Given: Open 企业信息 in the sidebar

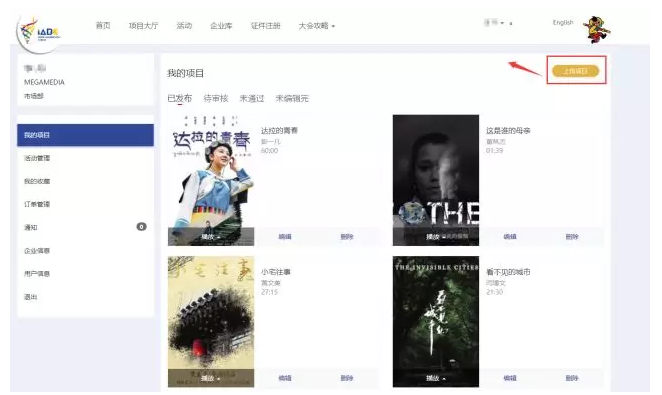Looking at the screenshot, I should point(85,251).
